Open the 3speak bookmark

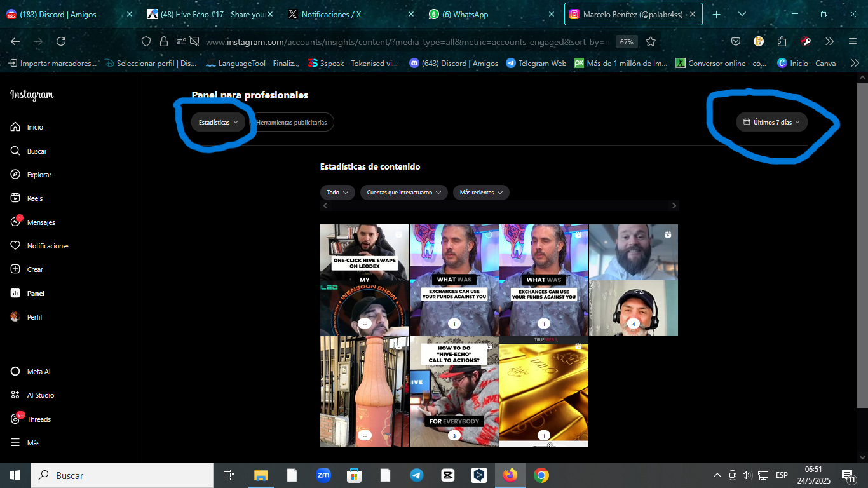[x=353, y=63]
